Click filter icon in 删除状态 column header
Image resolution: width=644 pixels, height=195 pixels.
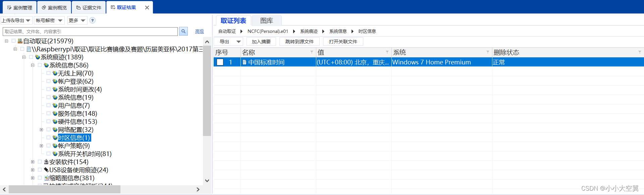pos(640,52)
